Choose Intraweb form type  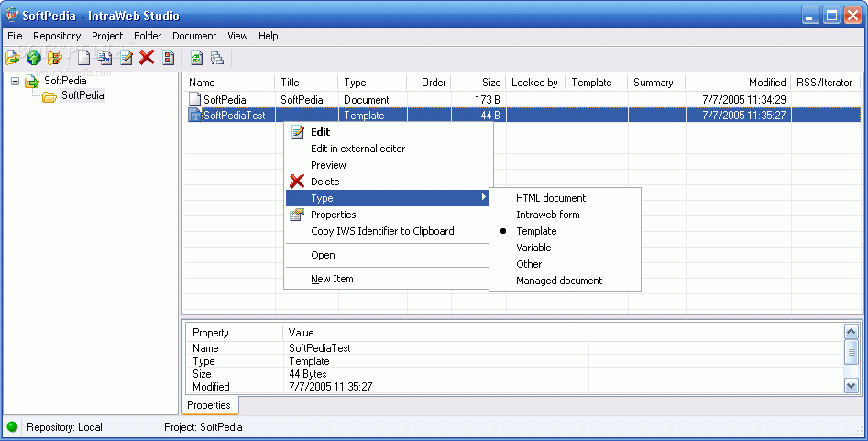click(548, 215)
